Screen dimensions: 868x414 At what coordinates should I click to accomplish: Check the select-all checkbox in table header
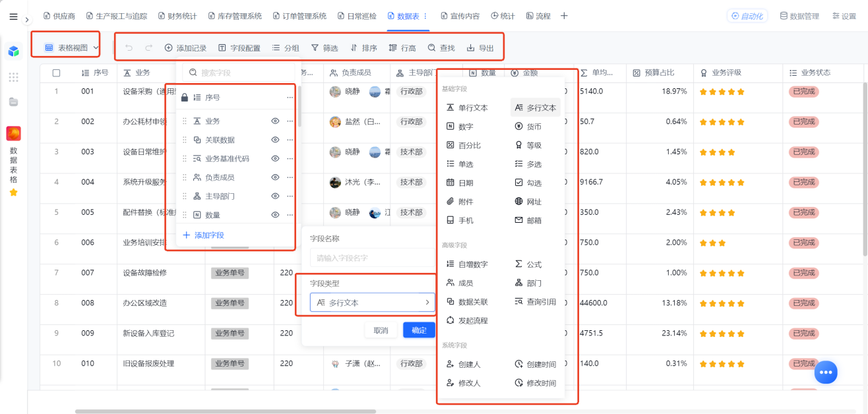[x=56, y=73]
